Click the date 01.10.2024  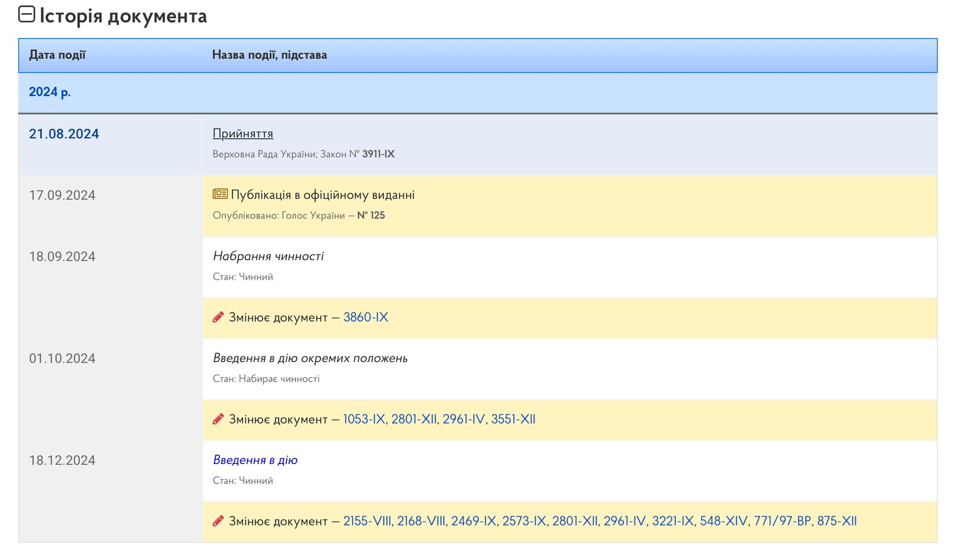pos(62,359)
